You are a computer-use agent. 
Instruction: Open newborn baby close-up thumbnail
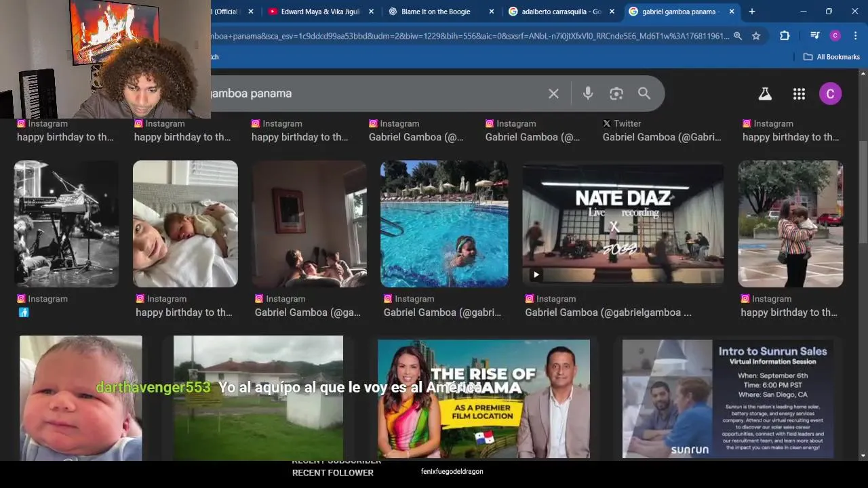[81, 398]
